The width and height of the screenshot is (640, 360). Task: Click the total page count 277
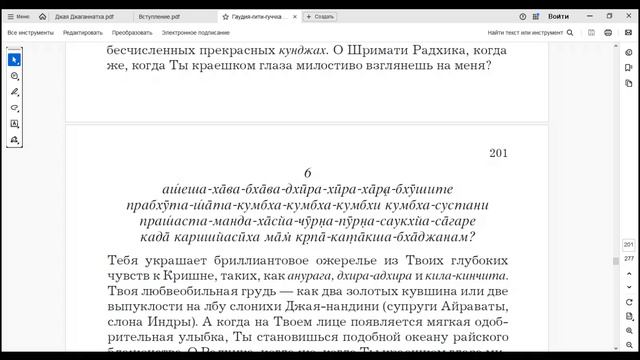tap(629, 258)
